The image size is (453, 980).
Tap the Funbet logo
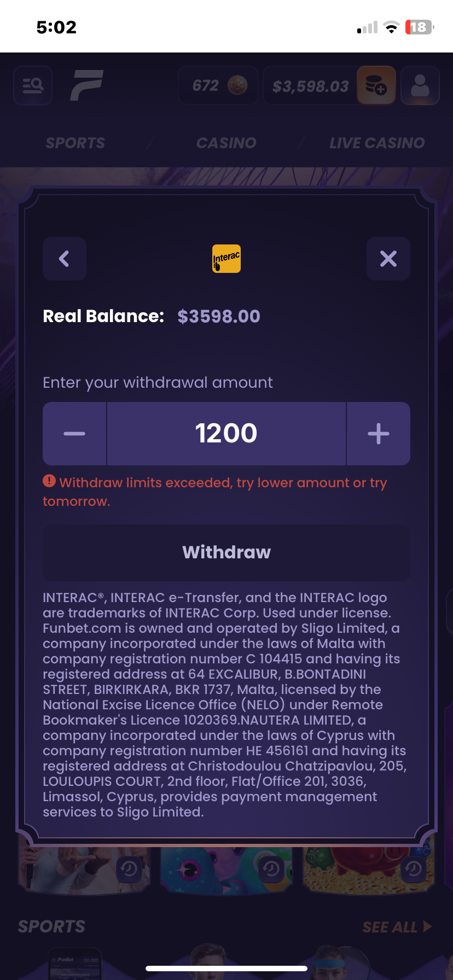click(x=86, y=85)
